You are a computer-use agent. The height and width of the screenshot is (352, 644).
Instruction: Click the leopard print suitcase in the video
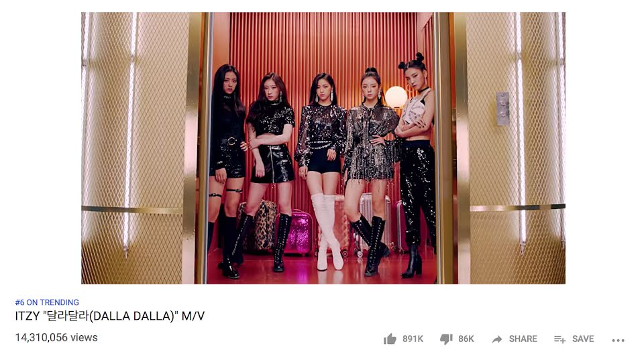(259, 226)
